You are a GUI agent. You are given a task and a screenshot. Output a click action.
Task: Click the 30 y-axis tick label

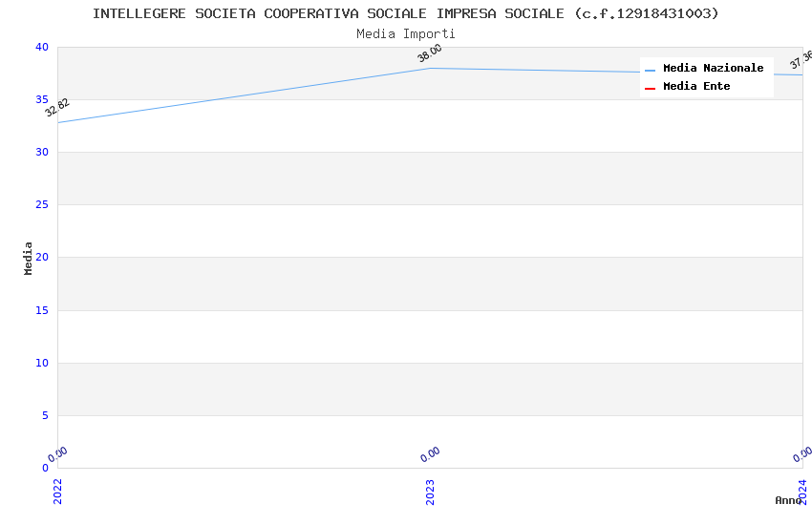(42, 152)
